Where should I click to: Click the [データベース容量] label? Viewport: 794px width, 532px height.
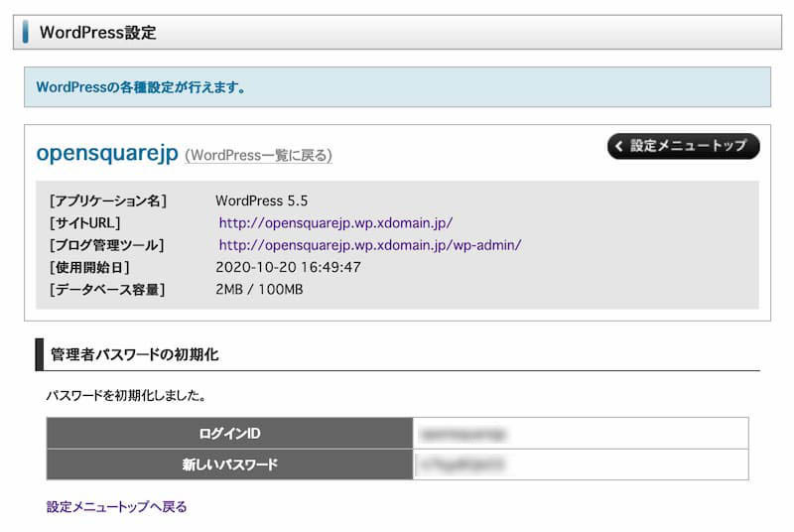[107, 289]
